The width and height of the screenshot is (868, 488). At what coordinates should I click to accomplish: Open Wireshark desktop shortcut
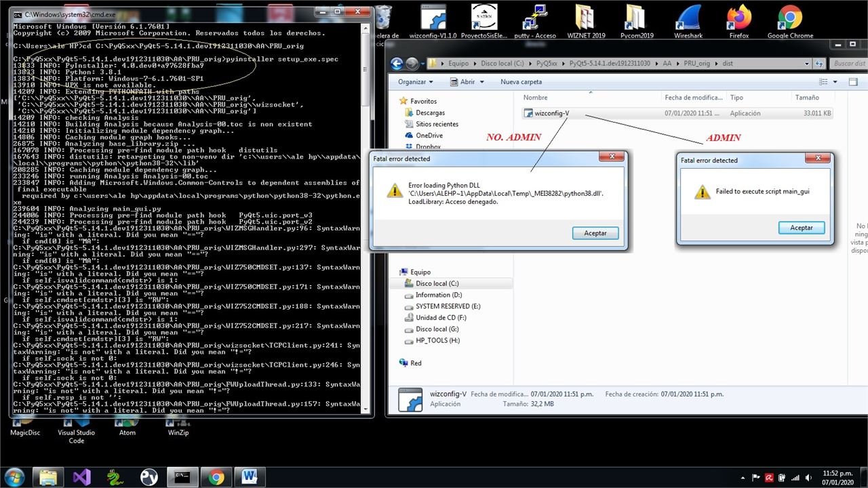coord(688,21)
